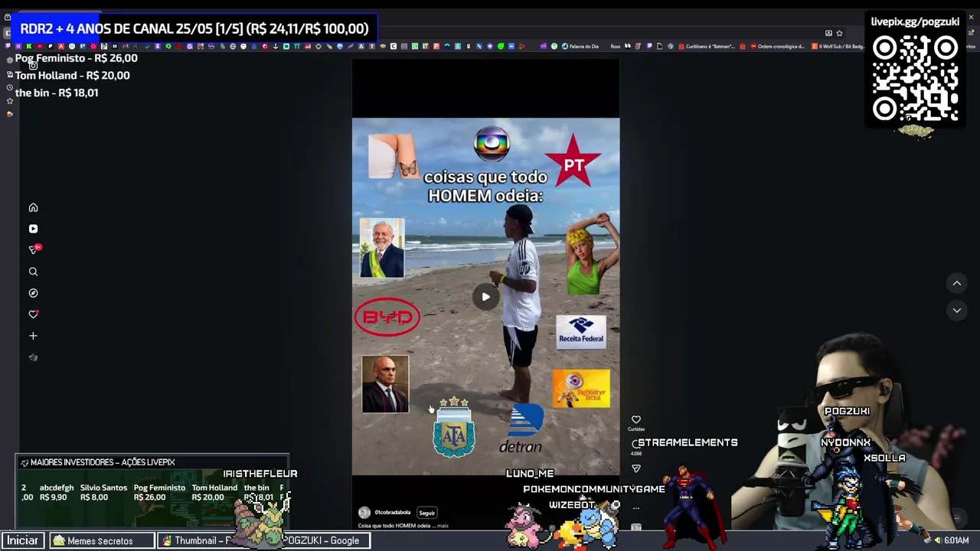This screenshot has width=980, height=551.
Task: Go to next video with down arrow
Action: pyautogui.click(x=956, y=310)
